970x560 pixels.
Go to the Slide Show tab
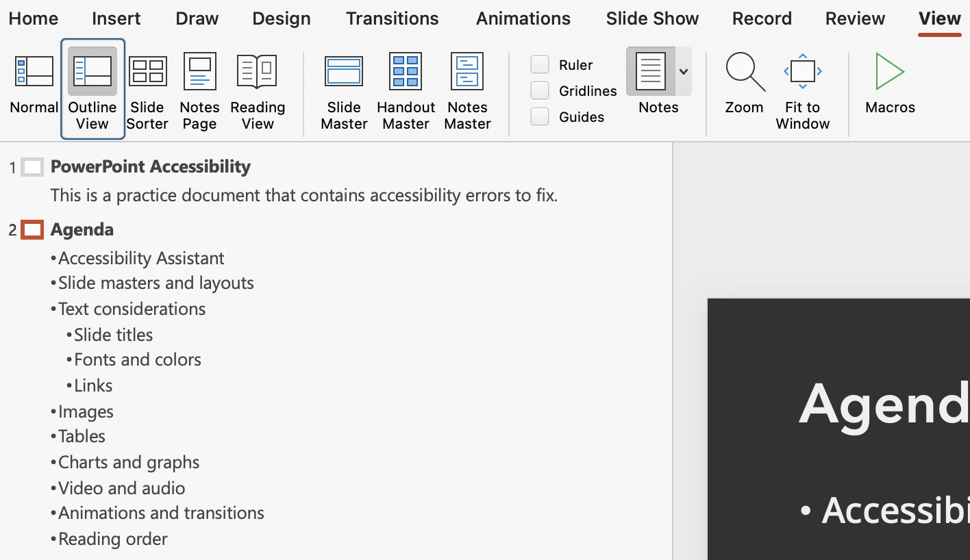652,18
